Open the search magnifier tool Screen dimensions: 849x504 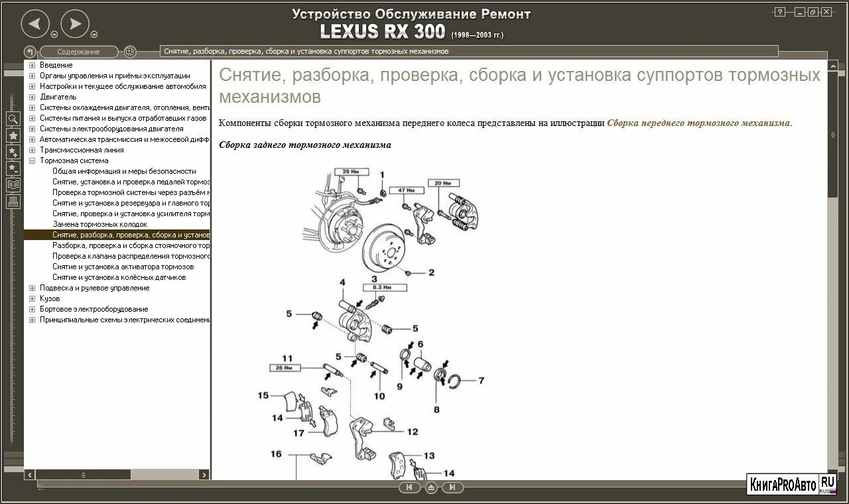[13, 119]
